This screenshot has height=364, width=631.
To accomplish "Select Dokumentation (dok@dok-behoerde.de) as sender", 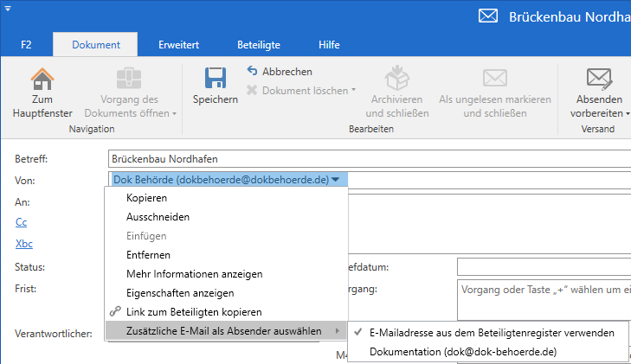I will click(462, 352).
